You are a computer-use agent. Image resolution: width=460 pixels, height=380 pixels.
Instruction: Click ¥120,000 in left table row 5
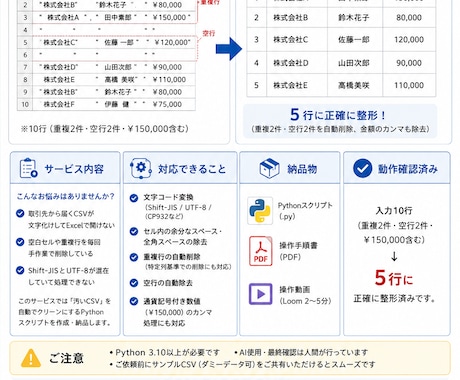pyautogui.click(x=172, y=42)
